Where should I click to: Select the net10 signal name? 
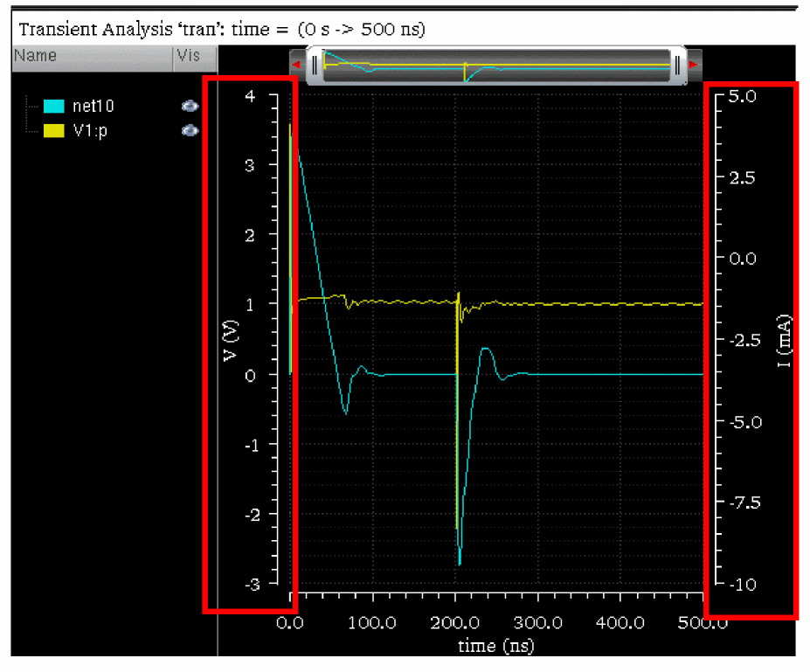[93, 106]
